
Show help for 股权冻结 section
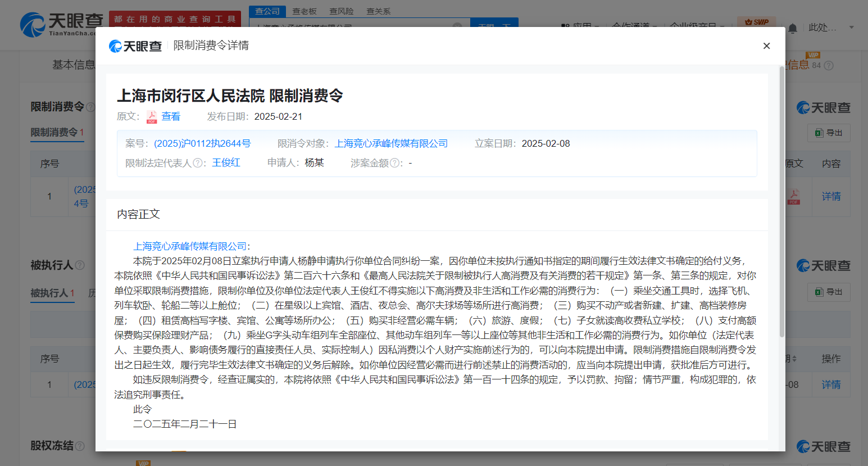pyautogui.click(x=80, y=446)
